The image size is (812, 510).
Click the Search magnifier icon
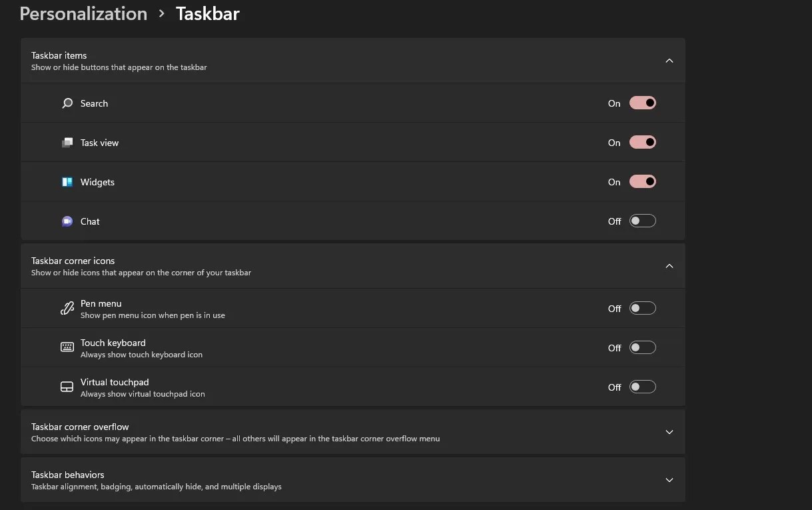coord(67,103)
